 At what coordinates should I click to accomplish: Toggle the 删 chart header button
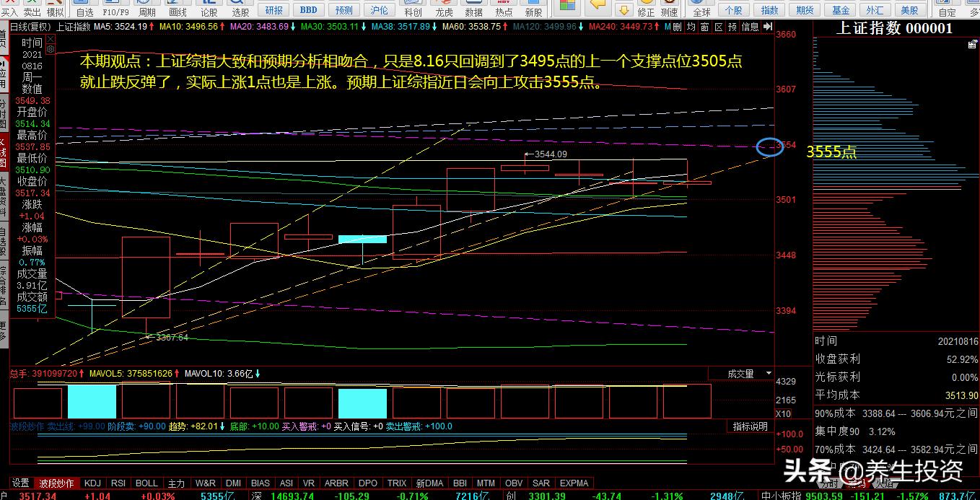click(x=677, y=27)
